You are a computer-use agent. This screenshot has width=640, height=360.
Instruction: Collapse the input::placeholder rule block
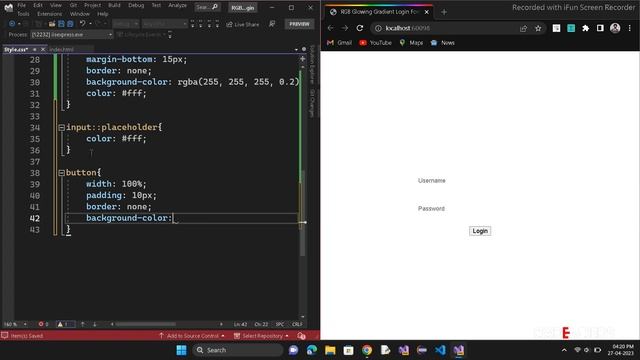61,128
